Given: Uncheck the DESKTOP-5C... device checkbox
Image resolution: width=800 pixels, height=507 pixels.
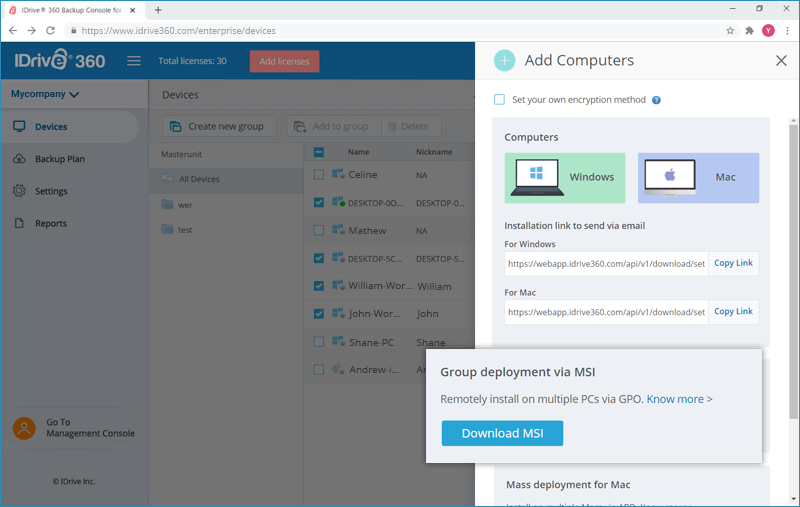Looking at the screenshot, I should [319, 258].
